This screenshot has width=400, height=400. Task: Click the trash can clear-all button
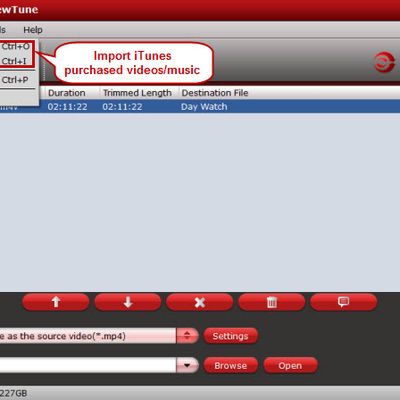272,302
